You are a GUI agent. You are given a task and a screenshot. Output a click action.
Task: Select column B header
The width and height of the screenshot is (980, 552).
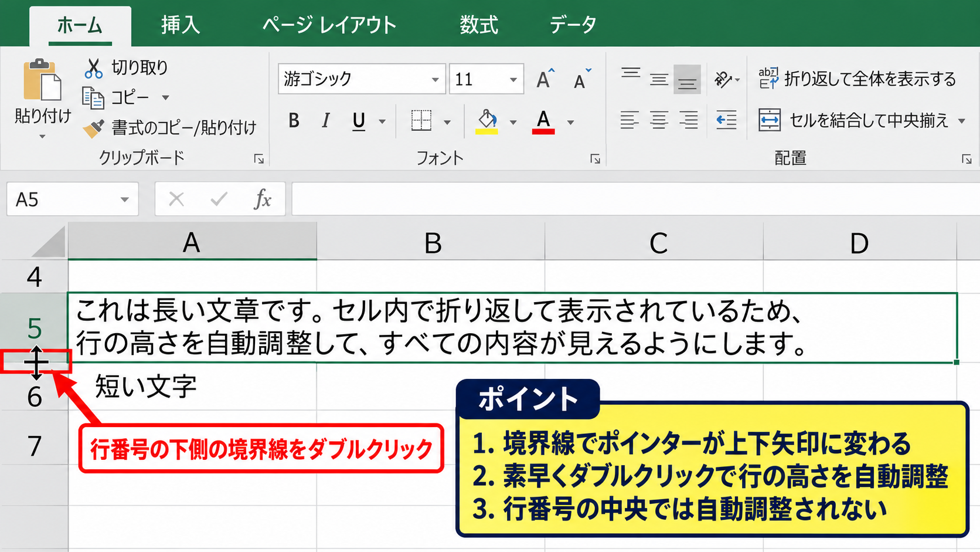(x=431, y=242)
